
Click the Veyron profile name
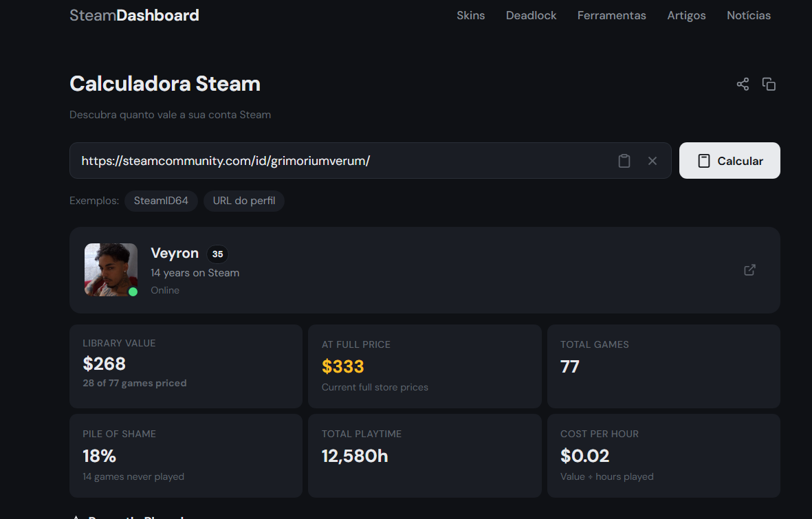point(175,253)
